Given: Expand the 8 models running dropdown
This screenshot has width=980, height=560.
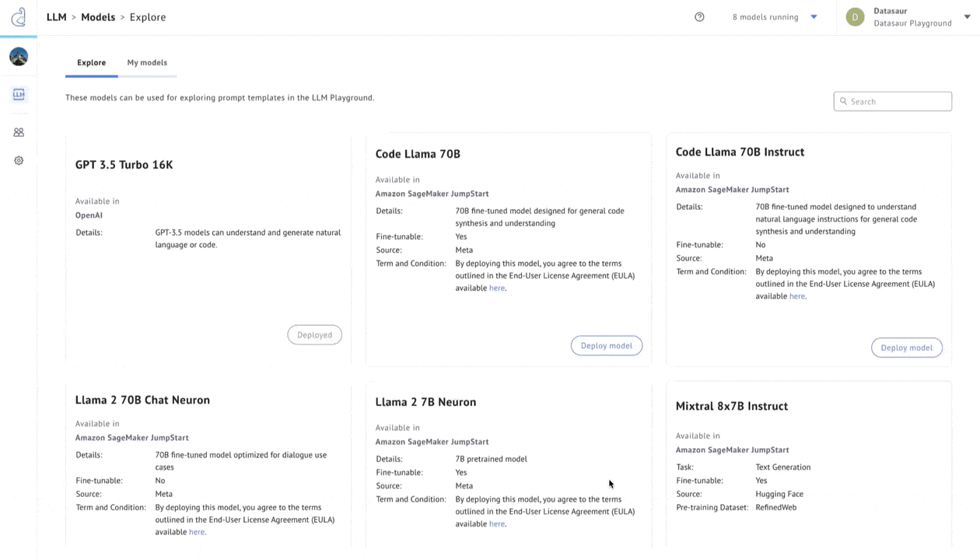Looking at the screenshot, I should (x=814, y=17).
